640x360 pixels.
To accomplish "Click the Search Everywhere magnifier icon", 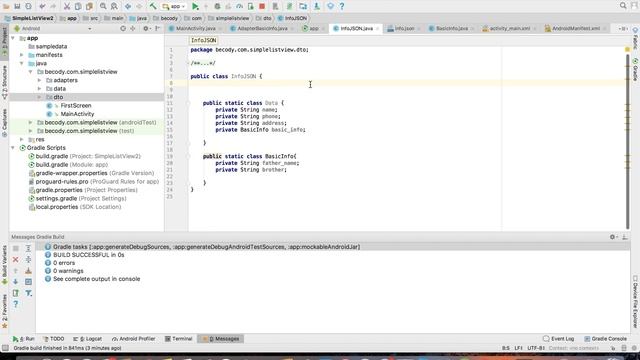I will [x=623, y=6].
